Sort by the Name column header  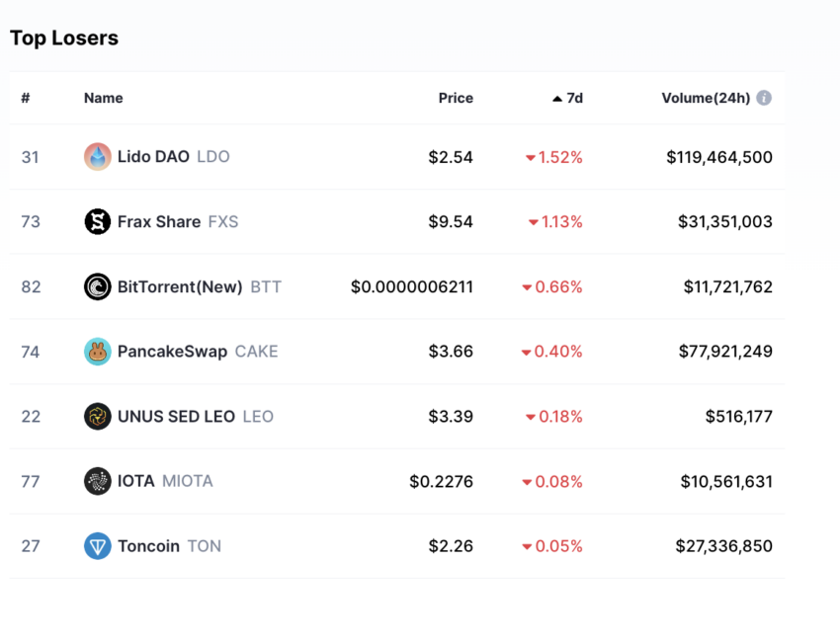104,98
